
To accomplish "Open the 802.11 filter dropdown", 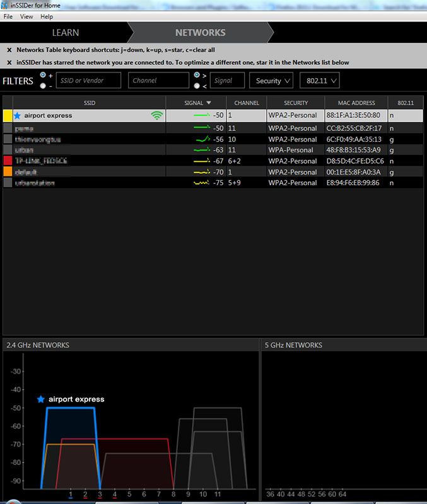I will (x=320, y=81).
